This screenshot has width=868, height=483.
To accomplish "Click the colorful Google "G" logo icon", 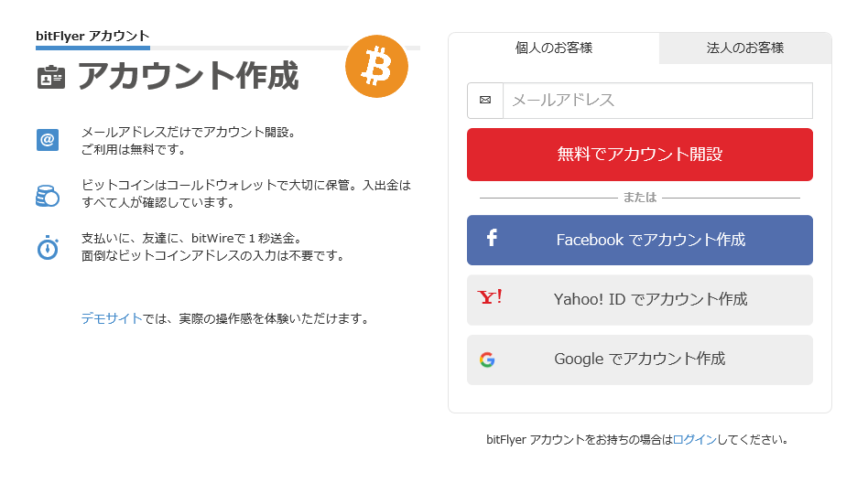I will (x=487, y=360).
